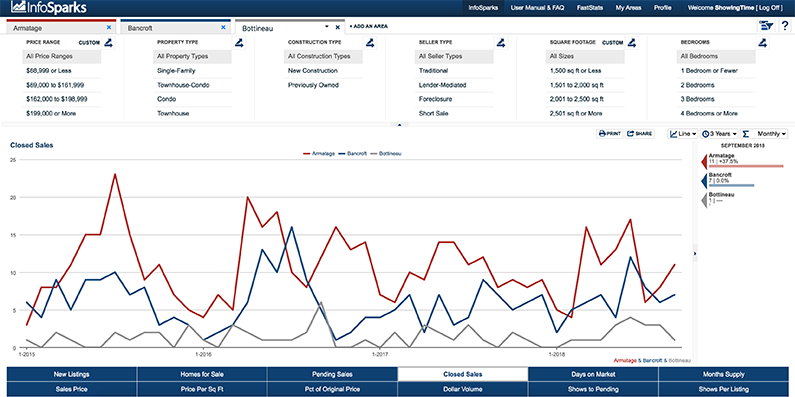Show the Pending Sales metric

(x=332, y=375)
